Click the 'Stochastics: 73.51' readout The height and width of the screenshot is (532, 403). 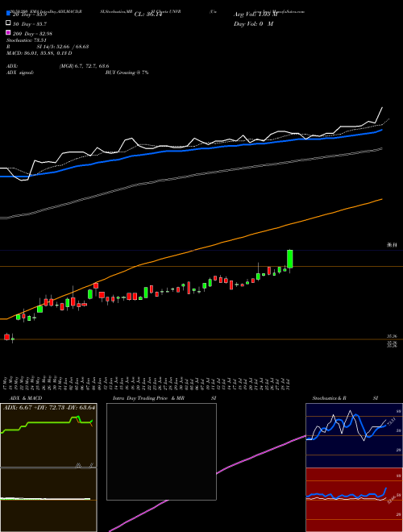pyautogui.click(x=27, y=40)
